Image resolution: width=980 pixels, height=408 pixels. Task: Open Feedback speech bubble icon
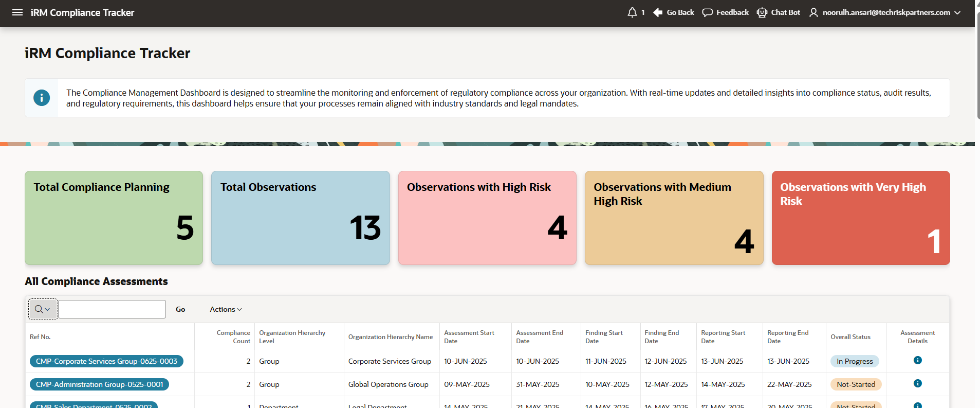[708, 12]
